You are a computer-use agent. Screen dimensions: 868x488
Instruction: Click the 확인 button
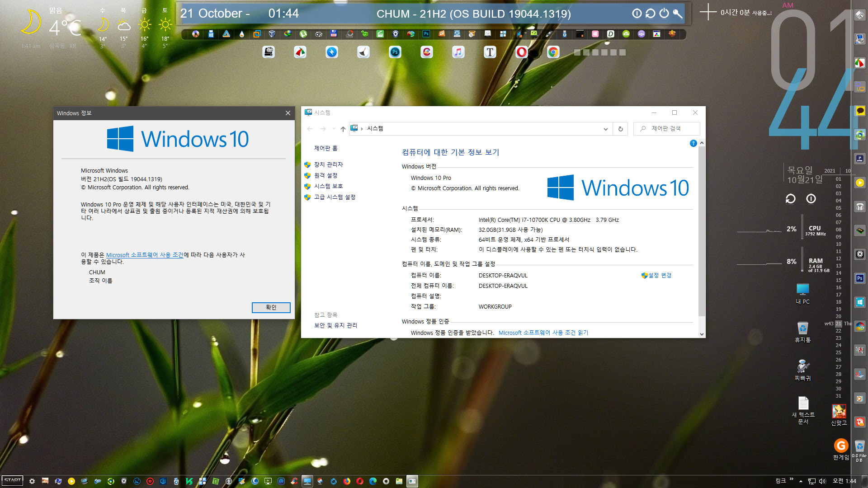tap(271, 307)
